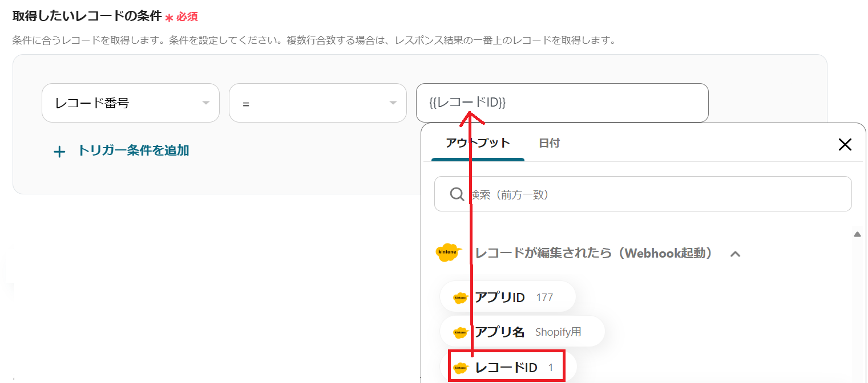Select the アプリ名 Shopify用 output chip
868x383 pixels.
click(x=522, y=332)
